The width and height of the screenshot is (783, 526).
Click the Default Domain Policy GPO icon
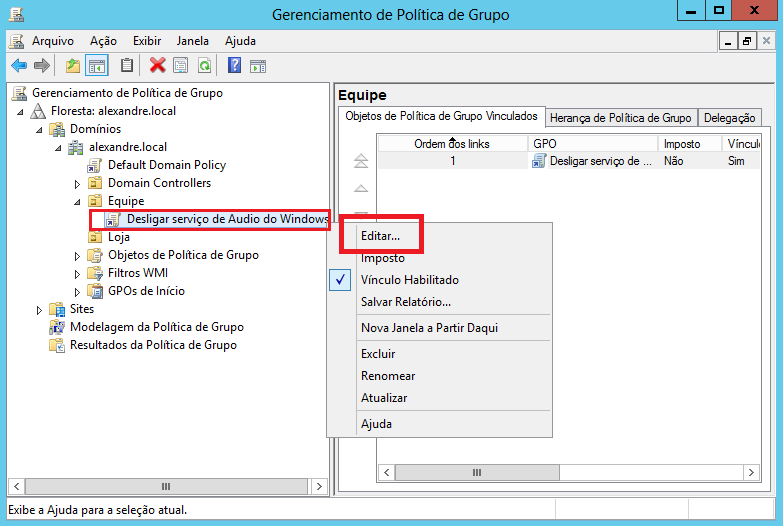tap(94, 165)
